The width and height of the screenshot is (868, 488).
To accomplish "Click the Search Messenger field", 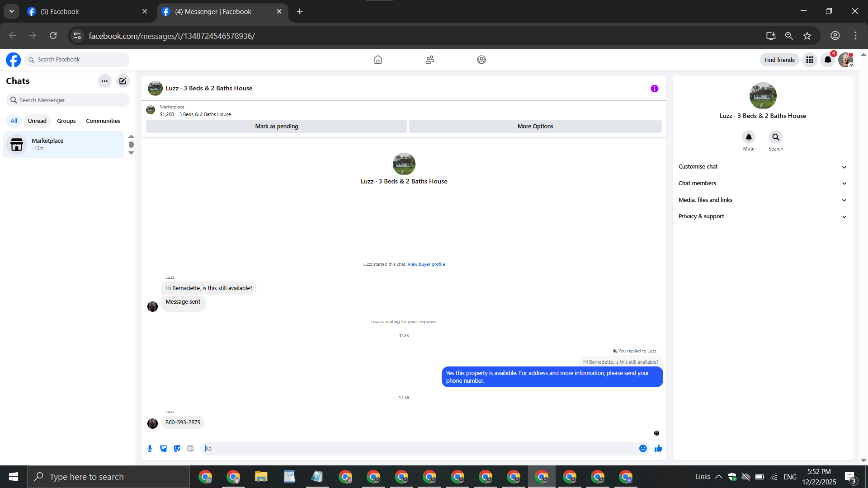I will [68, 100].
